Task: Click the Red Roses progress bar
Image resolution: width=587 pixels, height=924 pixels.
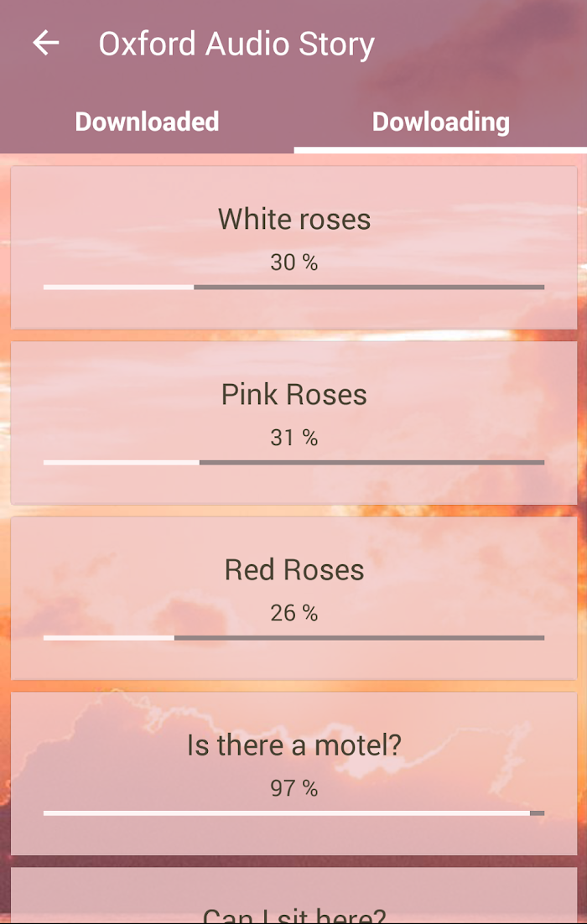Action: (293, 637)
